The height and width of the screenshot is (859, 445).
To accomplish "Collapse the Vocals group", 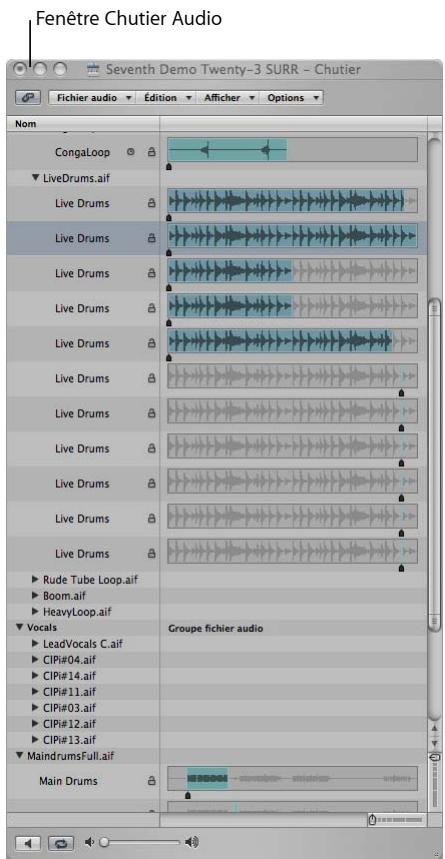I will pyautogui.click(x=20, y=627).
